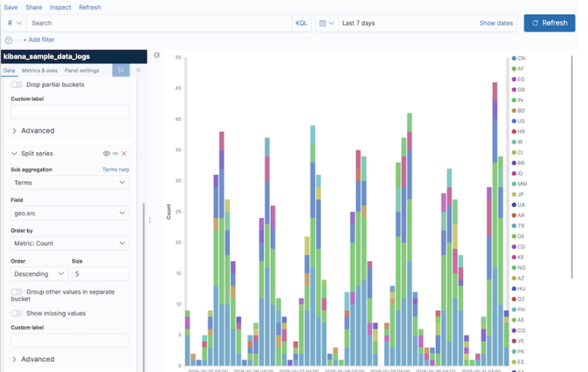Click the UA legend entry
This screenshot has width=588, height=372.
(519, 205)
